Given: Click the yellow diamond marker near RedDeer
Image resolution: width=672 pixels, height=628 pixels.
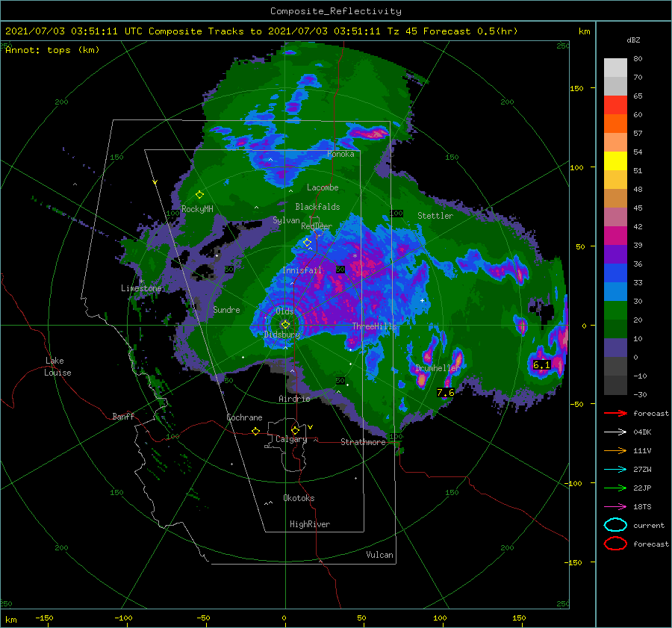Looking at the screenshot, I should [x=307, y=243].
